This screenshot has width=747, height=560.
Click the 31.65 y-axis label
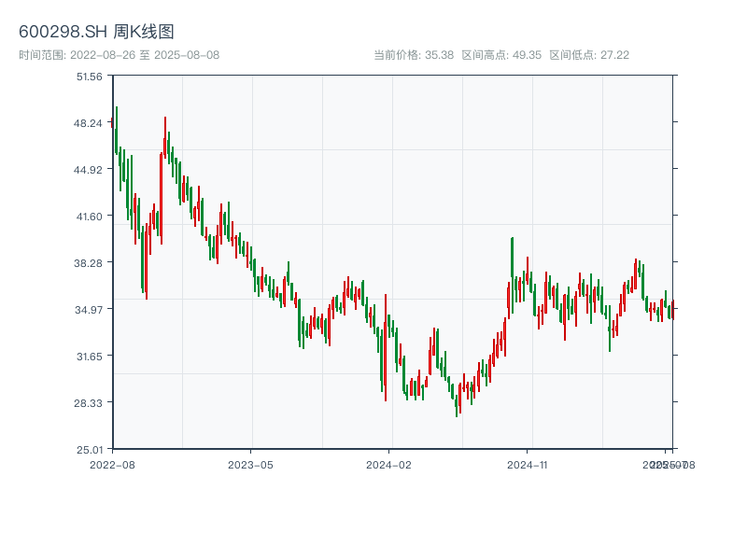click(x=90, y=357)
